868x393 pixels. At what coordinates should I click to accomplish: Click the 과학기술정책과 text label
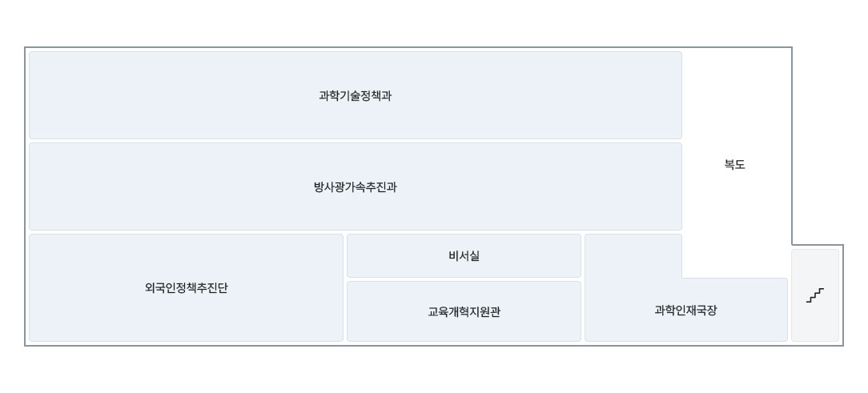(355, 96)
